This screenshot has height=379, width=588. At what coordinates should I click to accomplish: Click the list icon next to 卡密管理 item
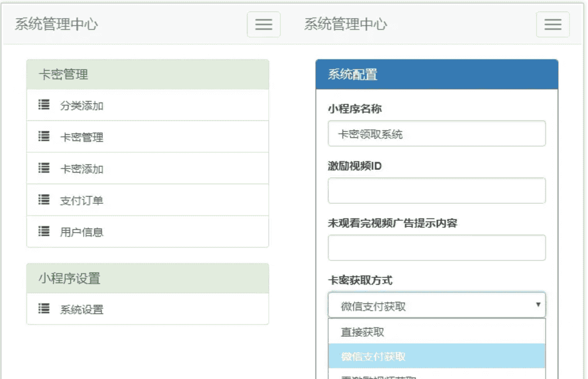pos(44,136)
